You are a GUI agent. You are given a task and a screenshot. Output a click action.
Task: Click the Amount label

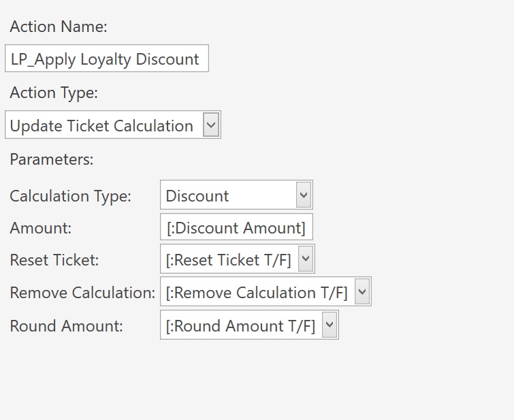[41, 228]
